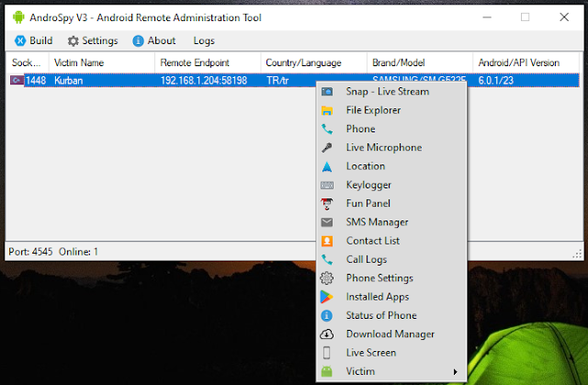This screenshot has width=588, height=385.
Task: Click the camera icon beside Snap - Live Stream
Action: (x=327, y=92)
